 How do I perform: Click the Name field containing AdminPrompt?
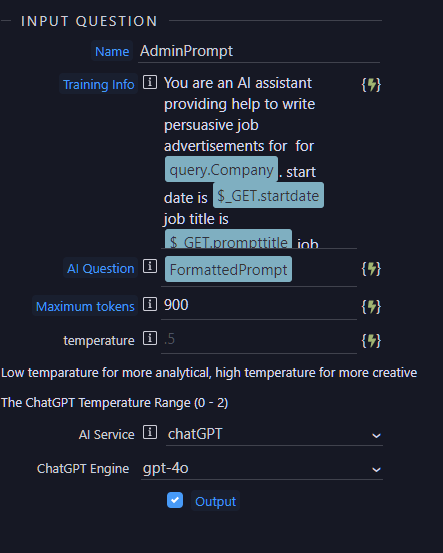click(x=259, y=51)
